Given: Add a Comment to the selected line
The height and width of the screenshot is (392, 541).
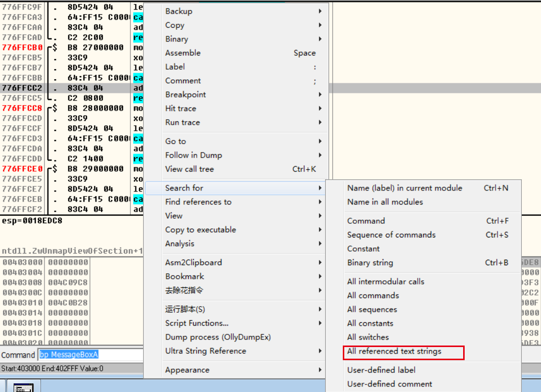Looking at the screenshot, I should pyautogui.click(x=183, y=80).
